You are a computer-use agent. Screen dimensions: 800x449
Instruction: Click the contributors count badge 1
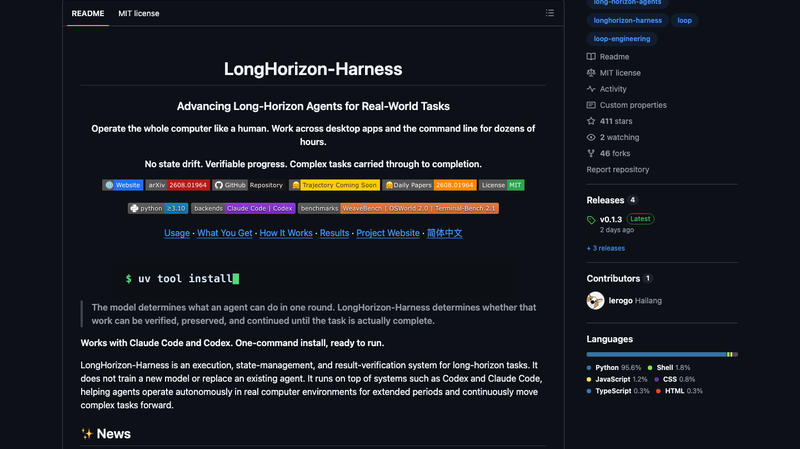(648, 279)
